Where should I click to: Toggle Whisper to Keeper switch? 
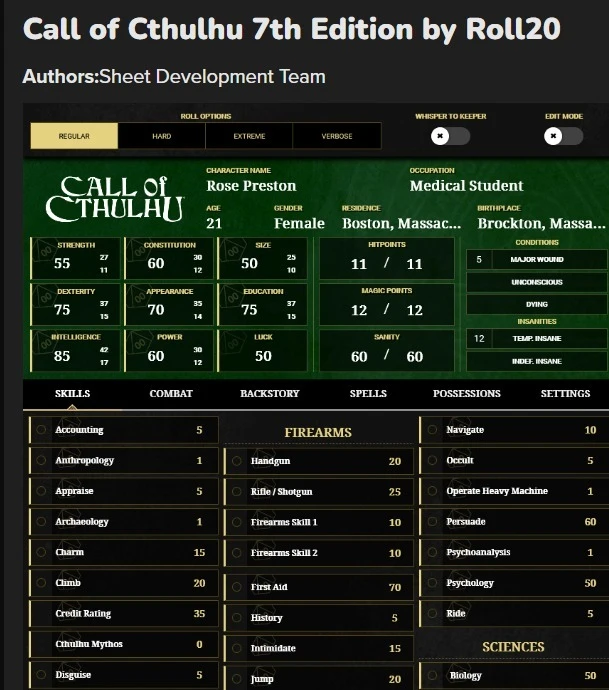[x=450, y=136]
